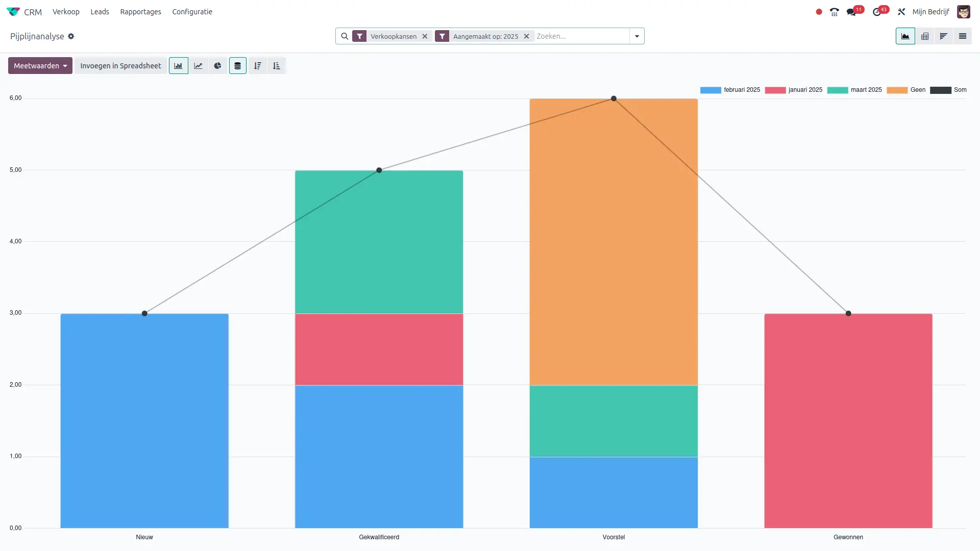Sort chart descending
980x551 pixels.
258,66
